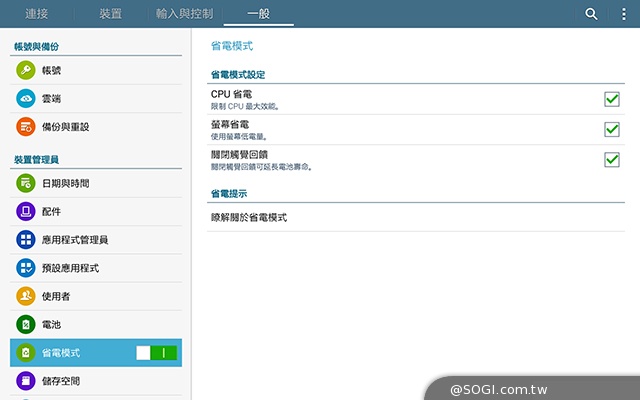Click the 應用程式管理員 grid icon
The image size is (640, 400).
26,240
